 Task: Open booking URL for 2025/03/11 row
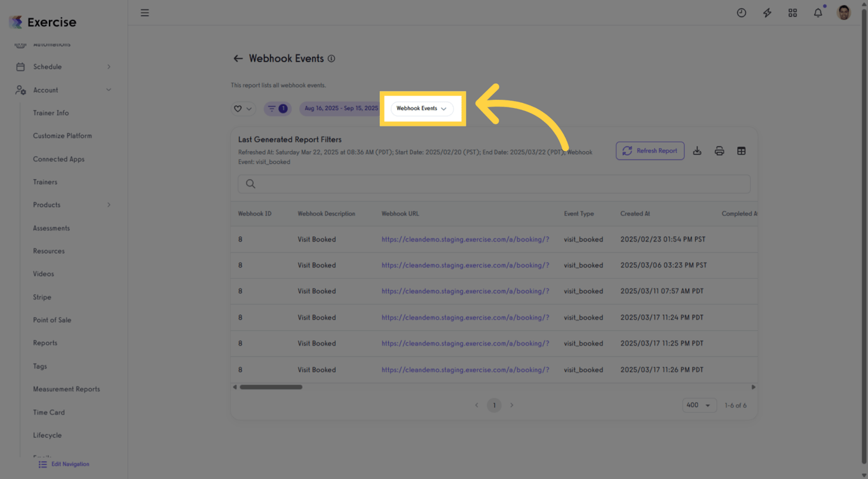465,291
